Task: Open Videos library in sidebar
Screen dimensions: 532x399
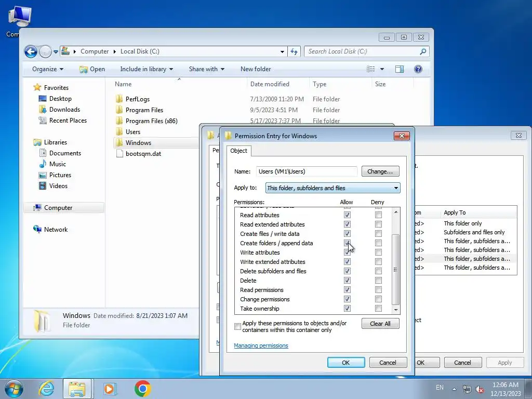Action: point(58,185)
